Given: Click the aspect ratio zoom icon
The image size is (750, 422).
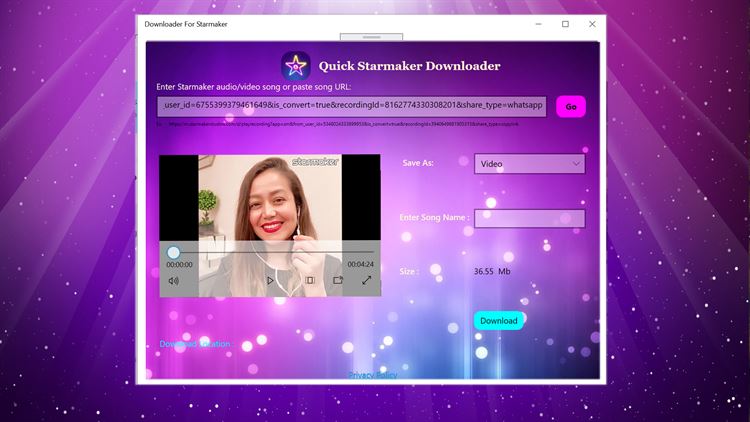Looking at the screenshot, I should coord(310,280).
